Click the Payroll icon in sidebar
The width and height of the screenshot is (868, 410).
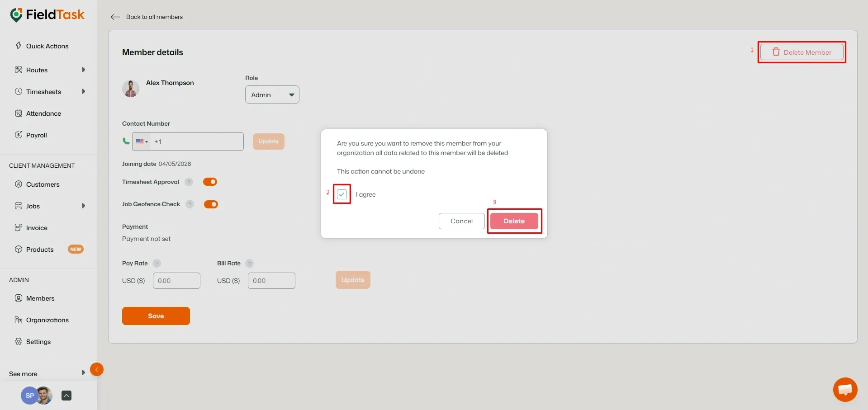click(19, 135)
